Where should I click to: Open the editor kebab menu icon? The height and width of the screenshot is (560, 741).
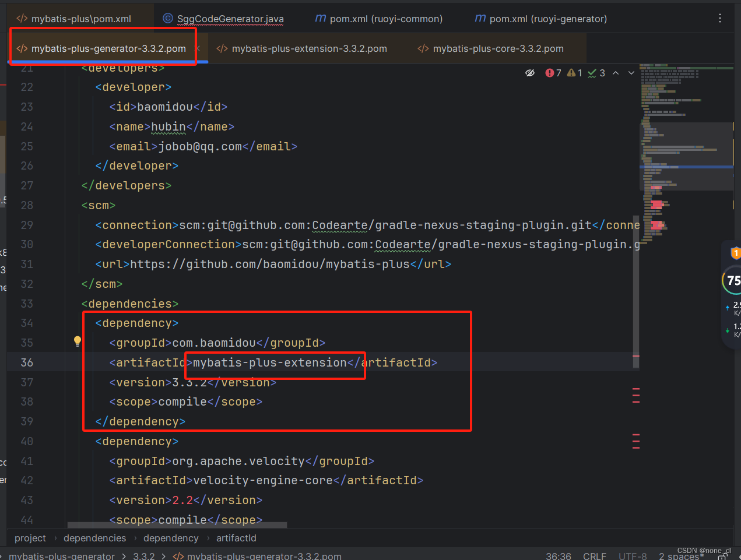pos(720,18)
